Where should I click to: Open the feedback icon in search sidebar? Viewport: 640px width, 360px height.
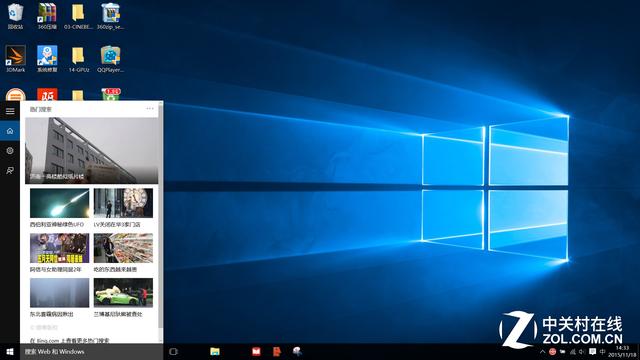pyautogui.click(x=10, y=171)
